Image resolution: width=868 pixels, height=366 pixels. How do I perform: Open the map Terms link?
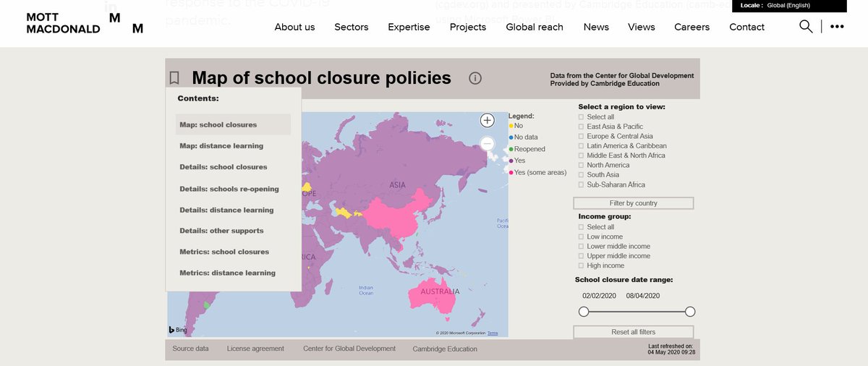click(493, 333)
